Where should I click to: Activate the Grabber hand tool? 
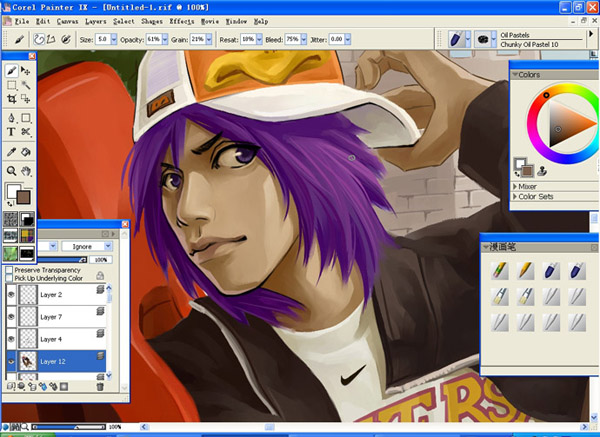click(x=25, y=170)
